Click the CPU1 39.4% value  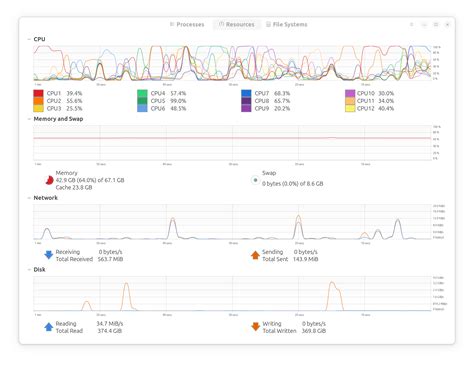click(74, 93)
